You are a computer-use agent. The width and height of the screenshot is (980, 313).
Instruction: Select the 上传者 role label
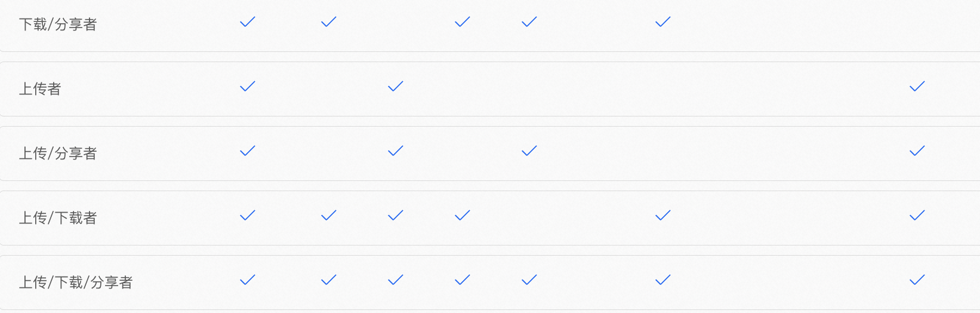click(x=40, y=89)
